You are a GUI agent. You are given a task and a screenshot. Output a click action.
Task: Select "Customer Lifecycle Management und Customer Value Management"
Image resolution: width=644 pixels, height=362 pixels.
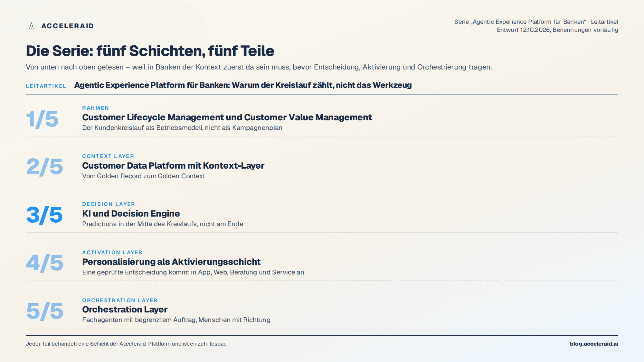[227, 117]
